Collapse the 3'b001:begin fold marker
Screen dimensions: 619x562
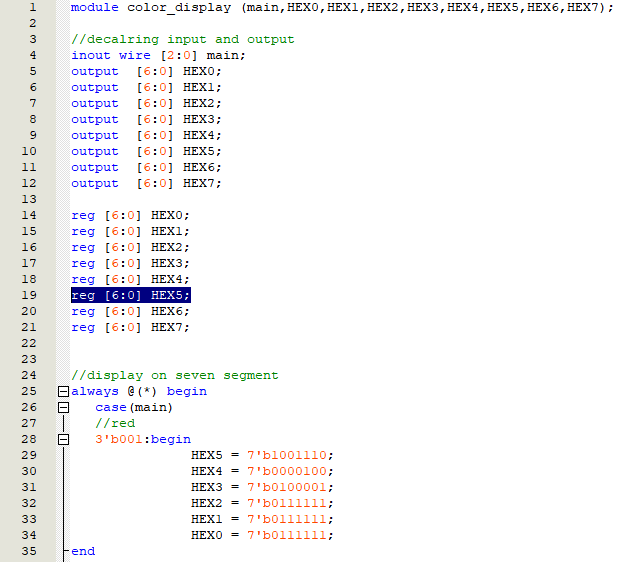click(64, 439)
